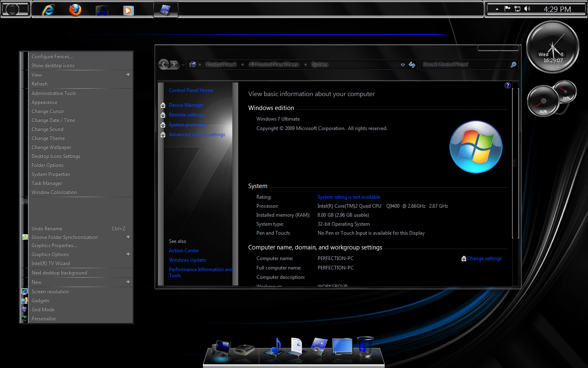Viewport: 588px width, 368px height.
Task: Click the Recycle Bin in the dock
Action: pyautogui.click(x=365, y=347)
